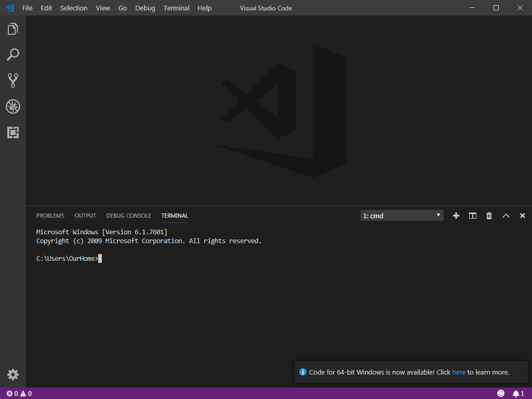Switch to the PROBLEMS tab
This screenshot has width=532, height=399.
[x=50, y=216]
